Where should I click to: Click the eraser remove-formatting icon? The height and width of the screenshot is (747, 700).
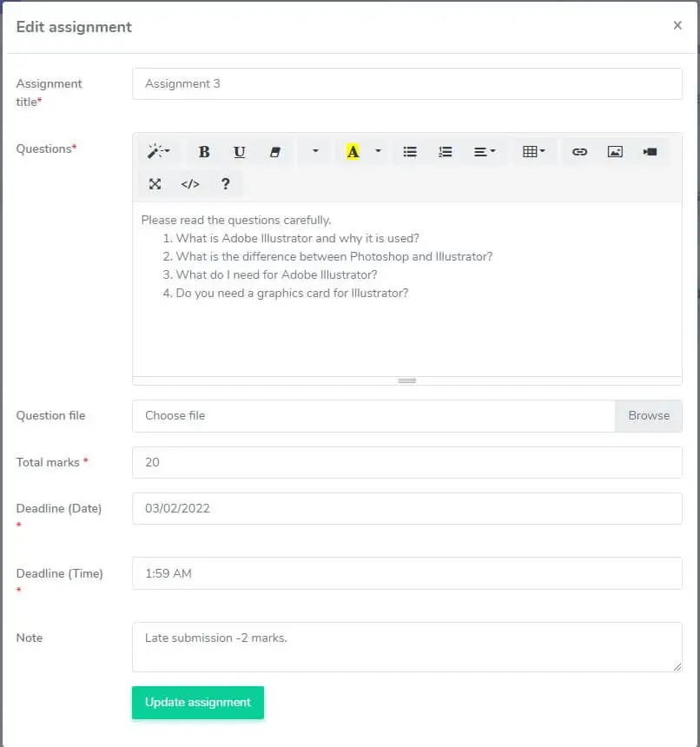275,152
